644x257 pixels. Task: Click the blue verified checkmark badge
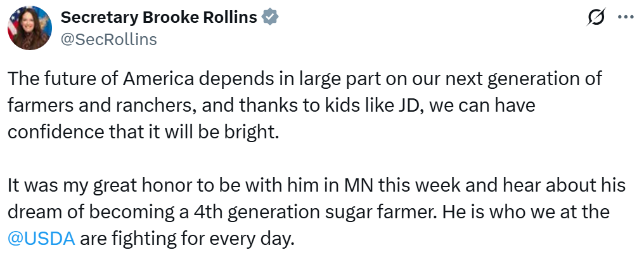pos(270,18)
